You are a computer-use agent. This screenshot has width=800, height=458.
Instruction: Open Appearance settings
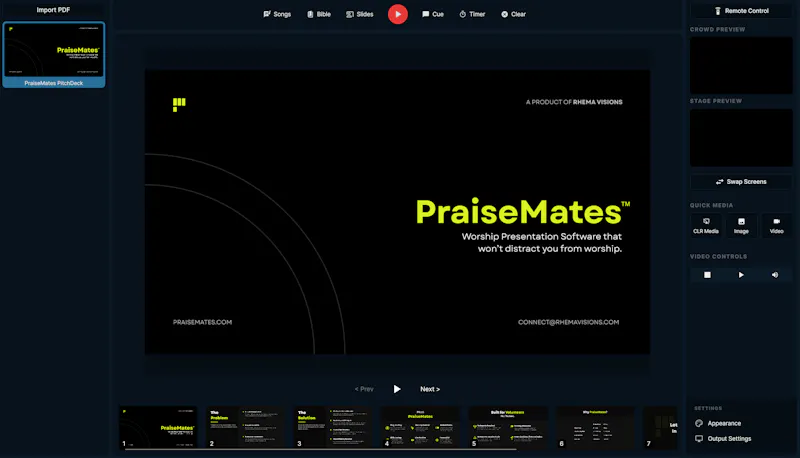(x=718, y=423)
